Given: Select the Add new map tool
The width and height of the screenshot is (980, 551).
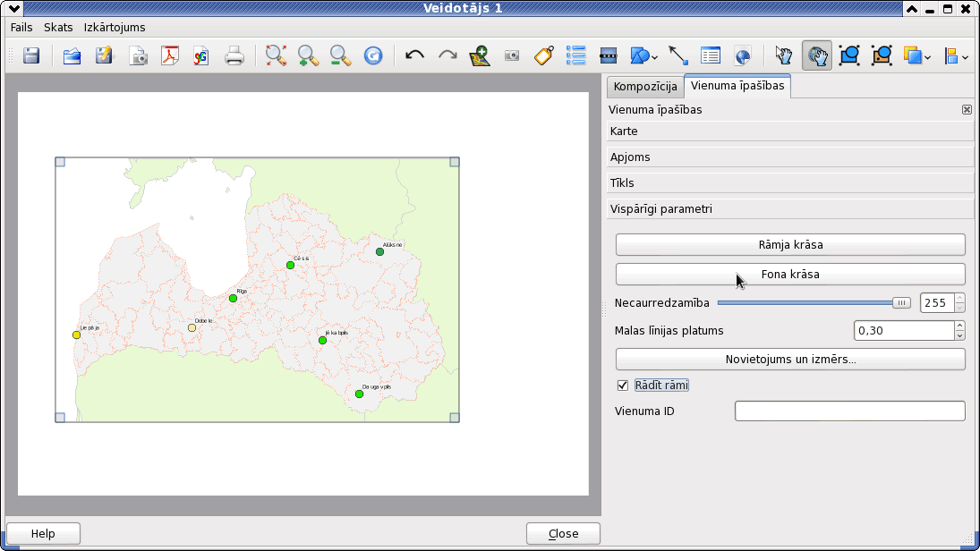Looking at the screenshot, I should [x=480, y=56].
